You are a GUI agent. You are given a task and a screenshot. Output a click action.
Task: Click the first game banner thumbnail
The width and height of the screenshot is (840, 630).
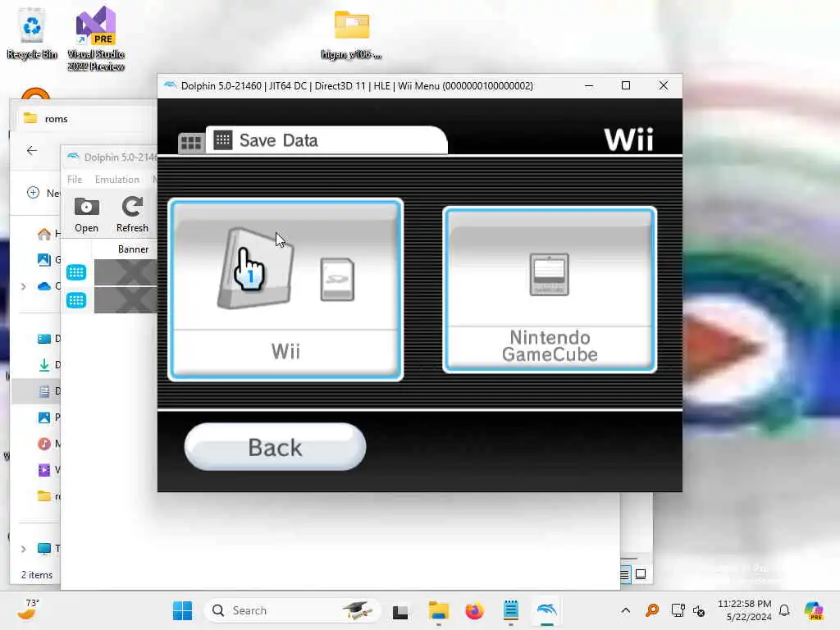[x=126, y=272]
